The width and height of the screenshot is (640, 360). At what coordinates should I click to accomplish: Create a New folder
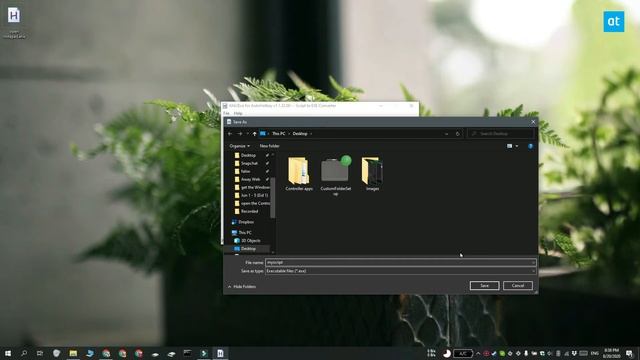[x=269, y=146]
